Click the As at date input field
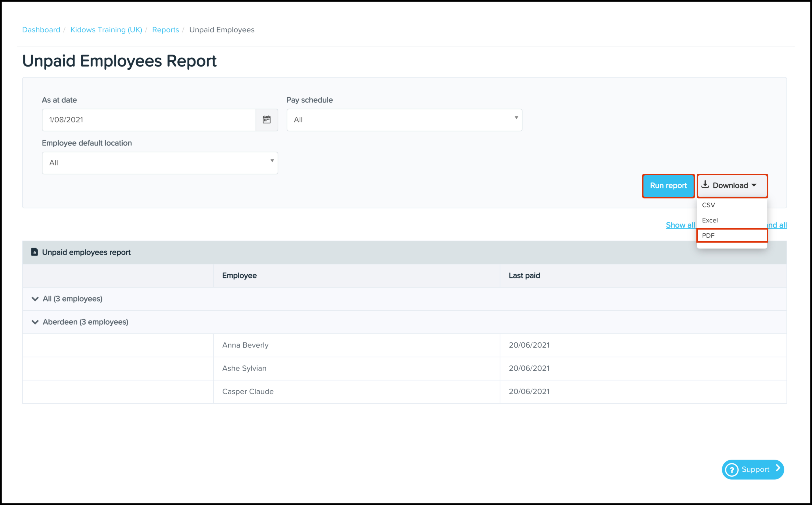Viewport: 812px width, 505px height. (149, 119)
